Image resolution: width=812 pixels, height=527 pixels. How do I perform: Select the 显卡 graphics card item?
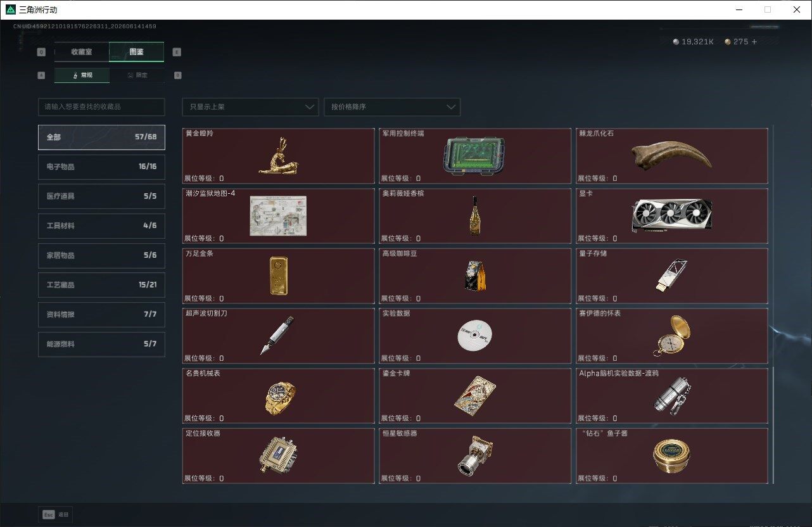pyautogui.click(x=672, y=216)
